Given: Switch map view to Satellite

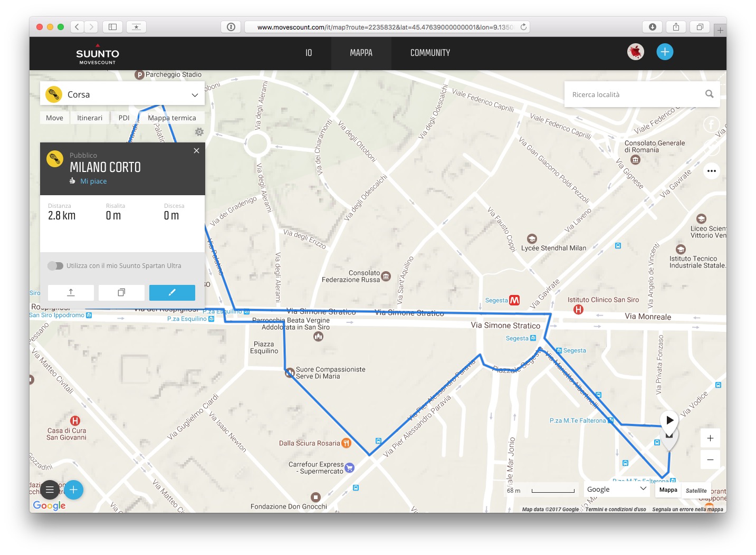Looking at the screenshot, I should (x=696, y=490).
